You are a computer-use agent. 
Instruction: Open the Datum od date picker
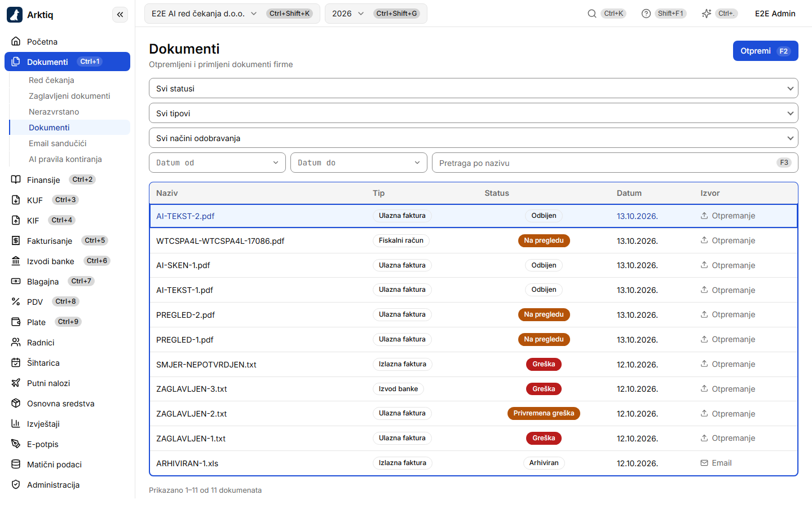click(x=217, y=163)
